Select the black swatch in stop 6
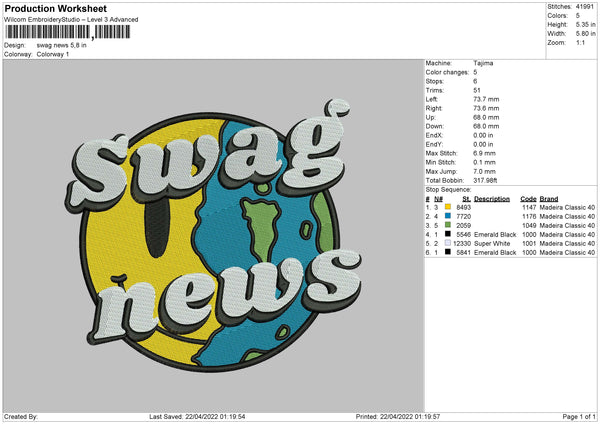The height and width of the screenshot is (424, 600). click(x=447, y=251)
